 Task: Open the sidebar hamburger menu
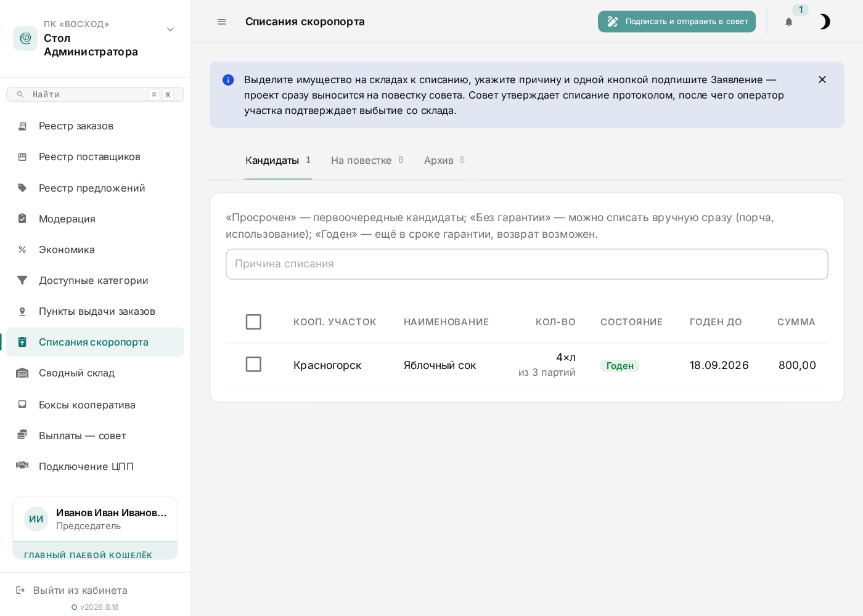(x=222, y=22)
